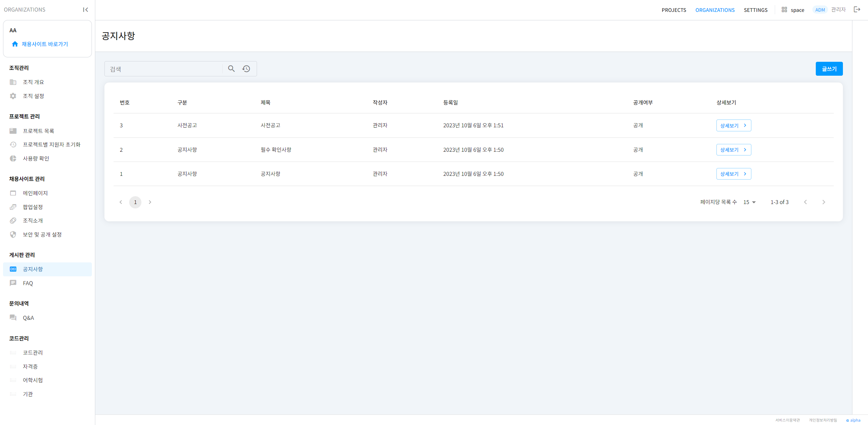Open the space grid apps icon

(784, 10)
